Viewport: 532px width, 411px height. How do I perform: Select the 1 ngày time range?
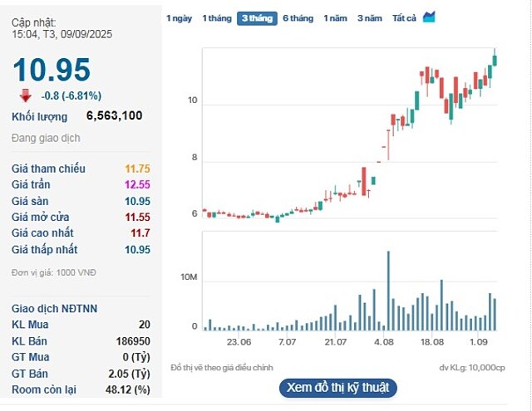click(179, 18)
